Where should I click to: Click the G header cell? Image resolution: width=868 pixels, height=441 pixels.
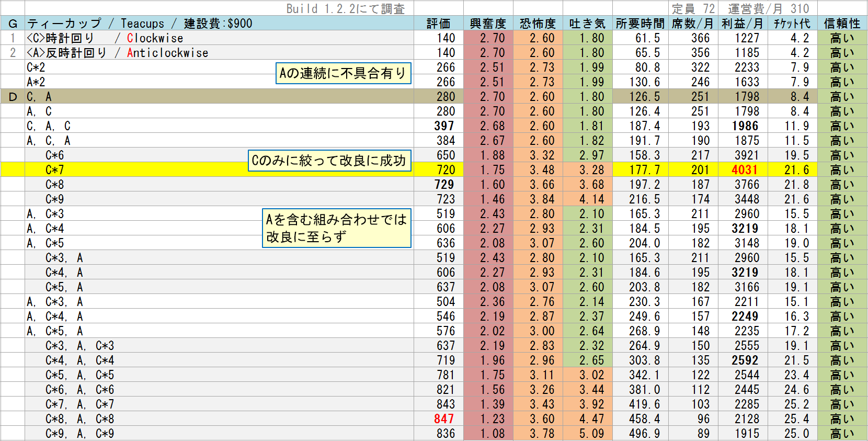click(13, 24)
